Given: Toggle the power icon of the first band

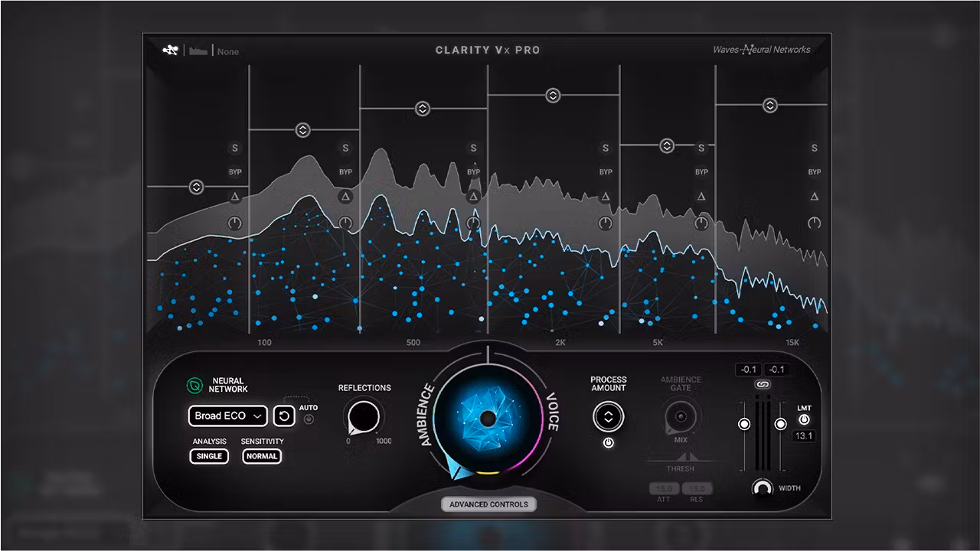Looking at the screenshot, I should tap(235, 223).
